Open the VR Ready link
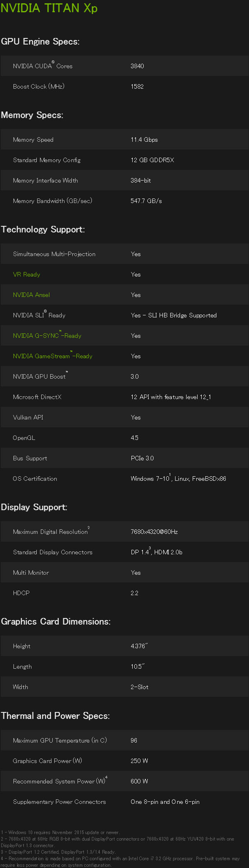Image resolution: width=249 pixels, height=868 pixels. (x=27, y=274)
